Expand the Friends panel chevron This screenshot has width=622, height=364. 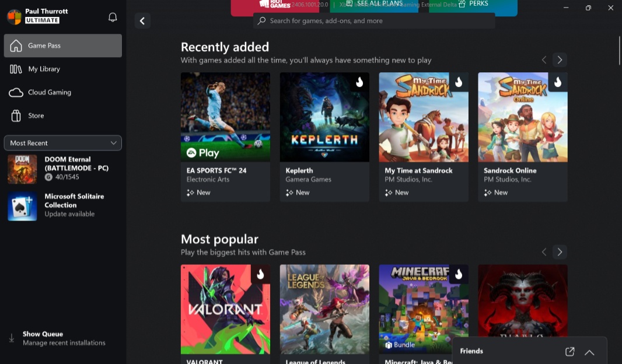pyautogui.click(x=589, y=352)
